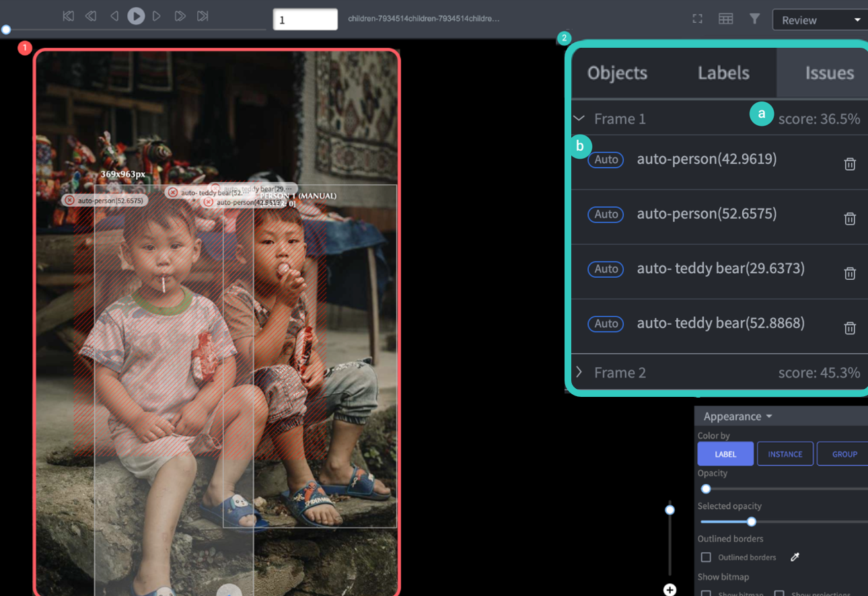Switch to the Objects tab
The image size is (868, 596).
coord(617,73)
